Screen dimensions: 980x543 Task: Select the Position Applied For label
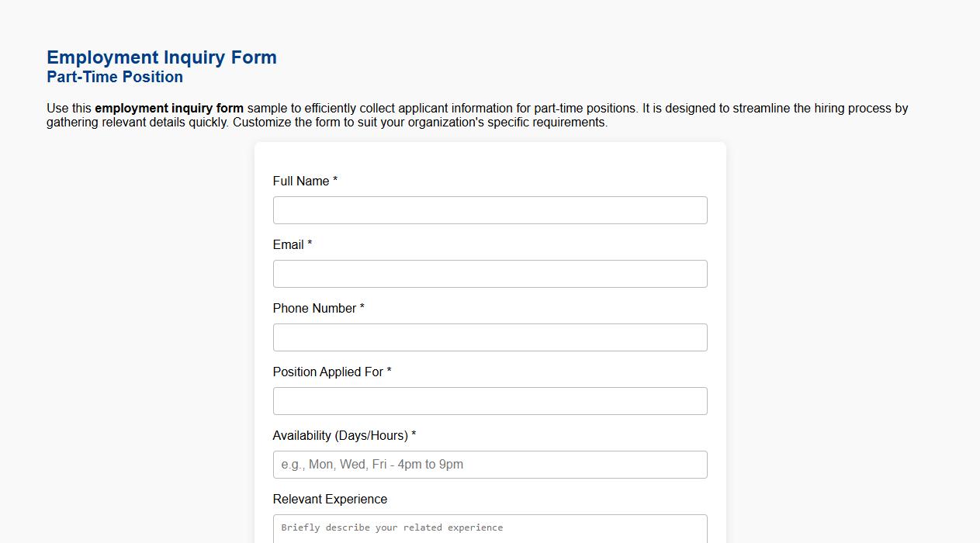(x=327, y=372)
